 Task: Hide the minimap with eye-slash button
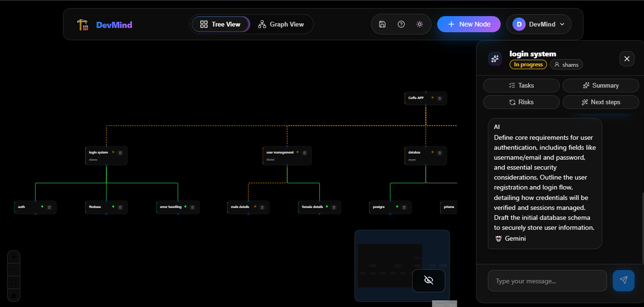429,280
